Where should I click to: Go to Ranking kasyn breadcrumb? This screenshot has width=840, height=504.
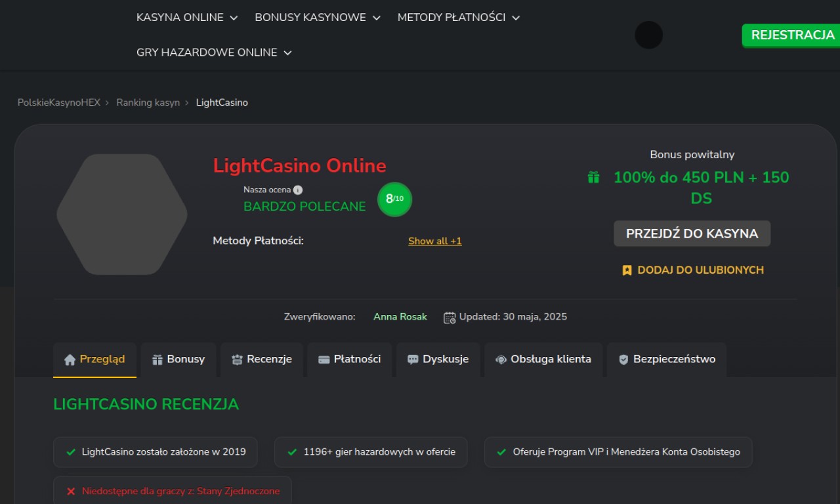pyautogui.click(x=148, y=102)
